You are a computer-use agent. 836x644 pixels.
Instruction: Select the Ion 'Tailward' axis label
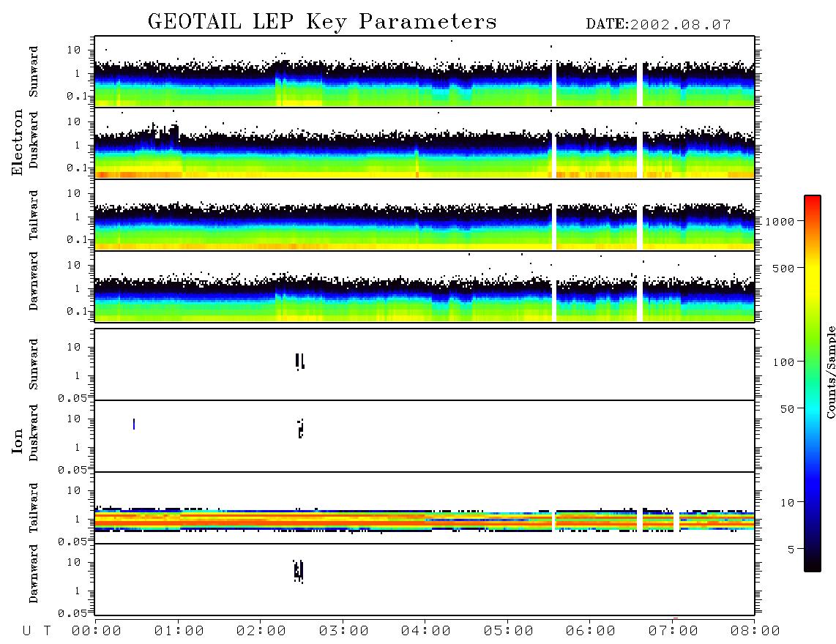34,508
